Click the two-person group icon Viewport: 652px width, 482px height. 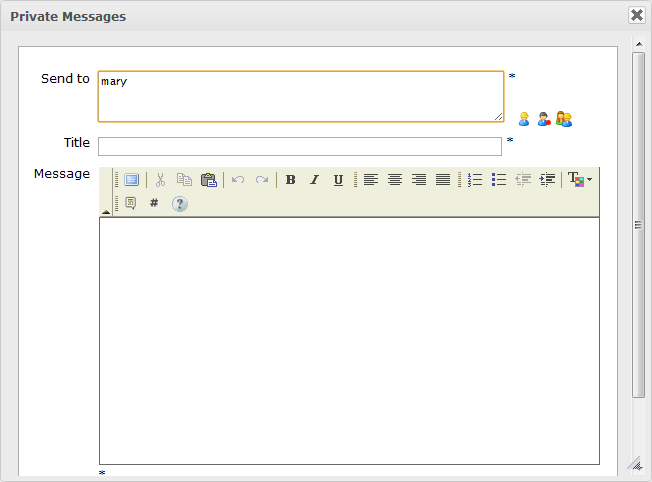[564, 119]
